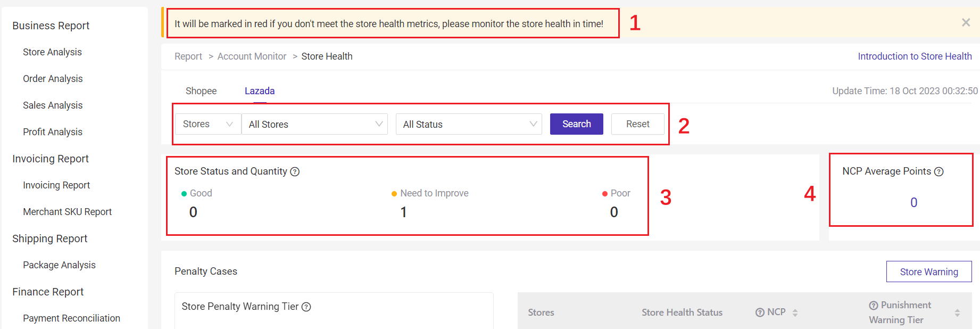Click the NCP Average Points value 0
Viewport: 980px width, 329px height.
pyautogui.click(x=913, y=202)
